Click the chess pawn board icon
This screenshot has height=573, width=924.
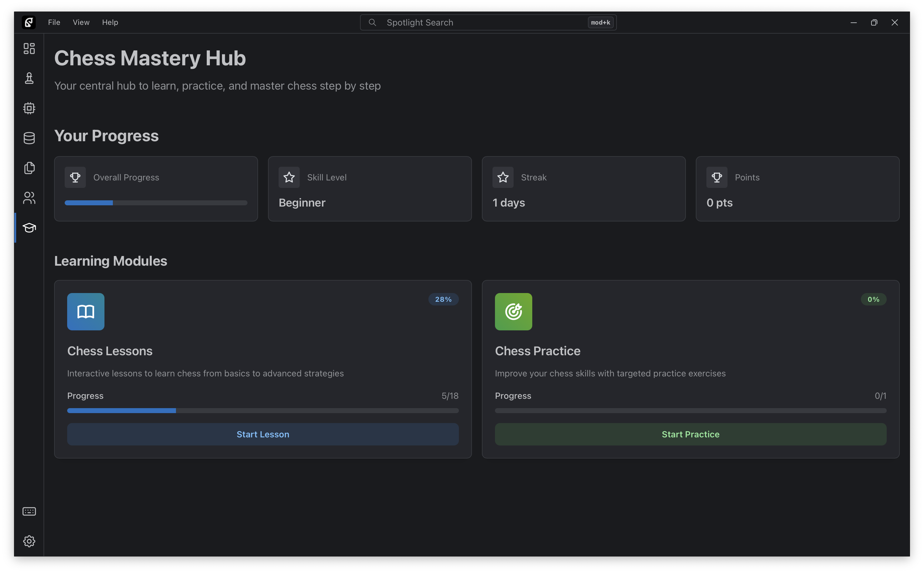pos(29,78)
